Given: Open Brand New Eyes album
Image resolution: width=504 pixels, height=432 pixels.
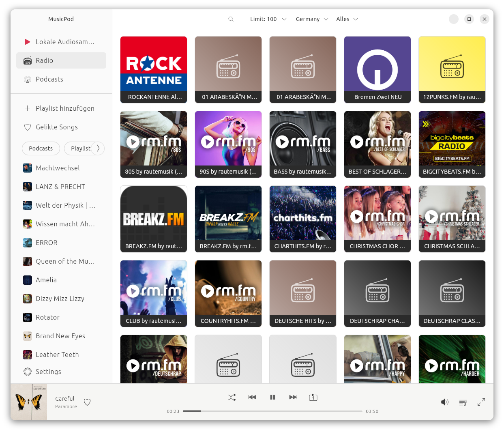Looking at the screenshot, I should click(61, 336).
